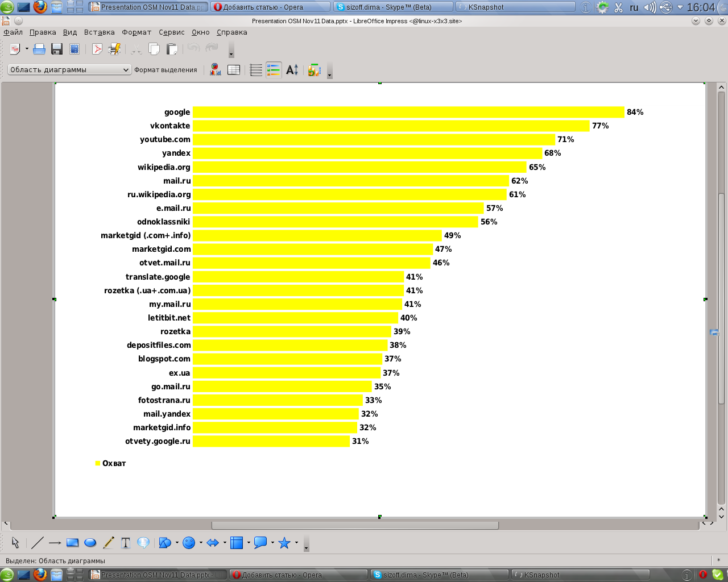Screen dimensions: 728x582
Task: Expand the Stars shapes dropdown arrow
Action: [x=296, y=543]
